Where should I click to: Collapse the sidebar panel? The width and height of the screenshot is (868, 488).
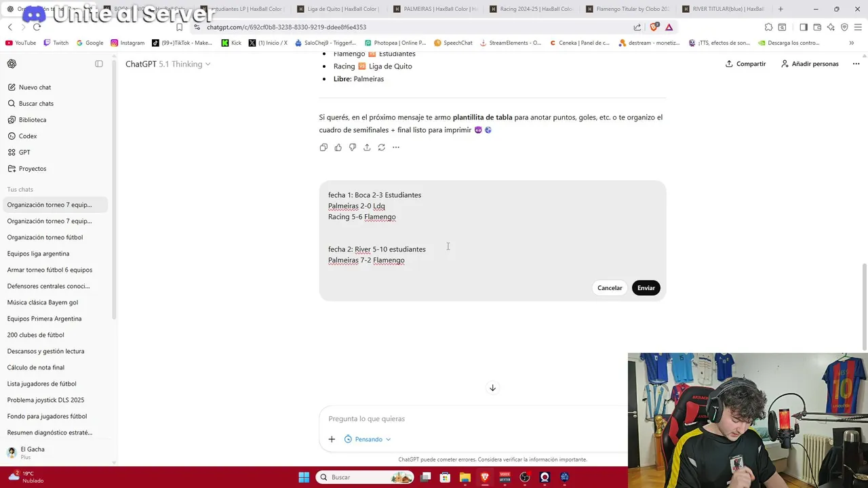pos(99,64)
